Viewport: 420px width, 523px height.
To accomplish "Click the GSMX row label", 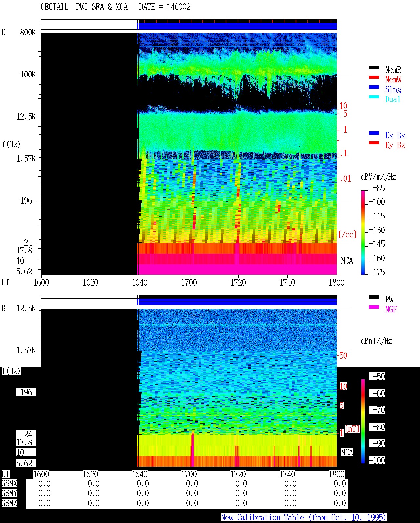I will click(x=9, y=484).
